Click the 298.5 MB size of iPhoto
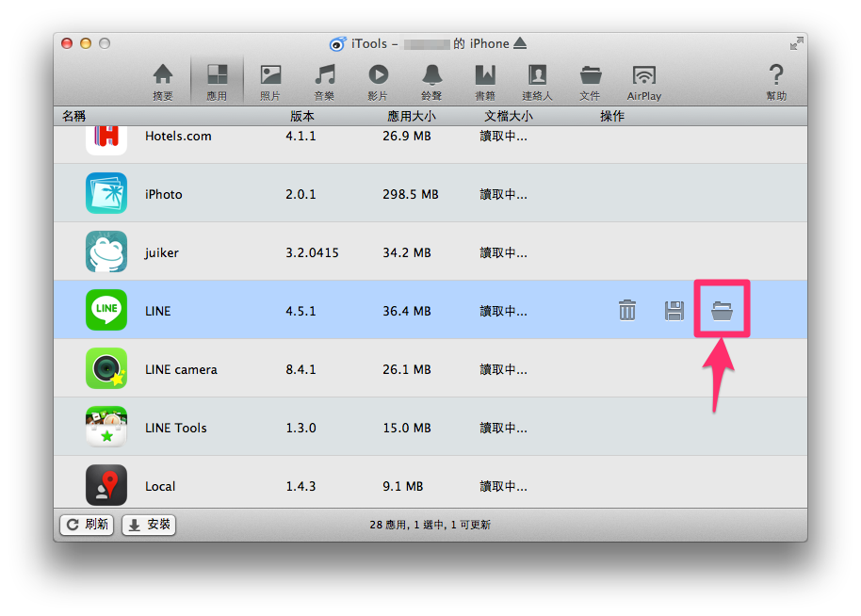This screenshot has width=861, height=616. (410, 194)
